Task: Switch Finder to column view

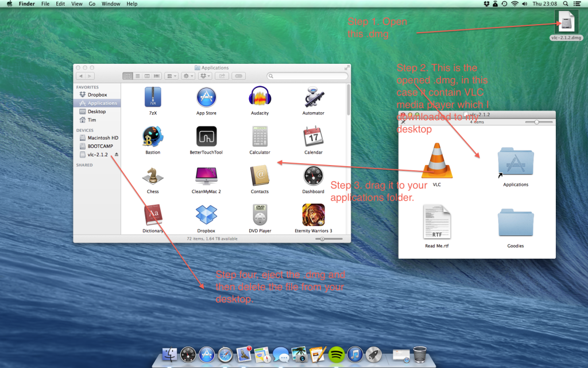Action: (147, 76)
